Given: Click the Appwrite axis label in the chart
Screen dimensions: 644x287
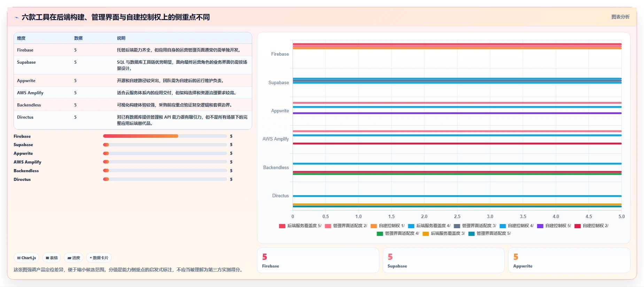Looking at the screenshot, I should coord(280,111).
